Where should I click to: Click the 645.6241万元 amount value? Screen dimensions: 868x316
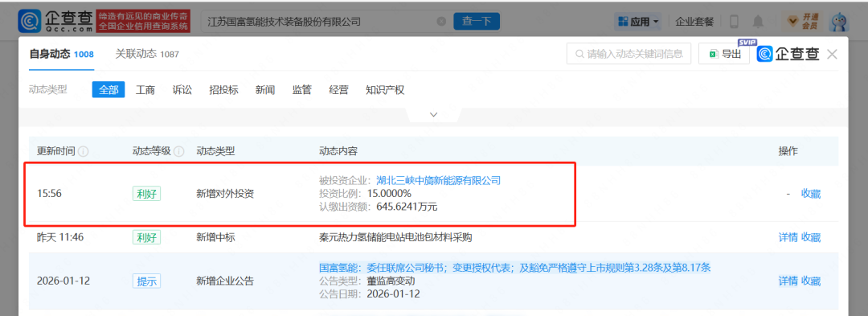click(407, 207)
